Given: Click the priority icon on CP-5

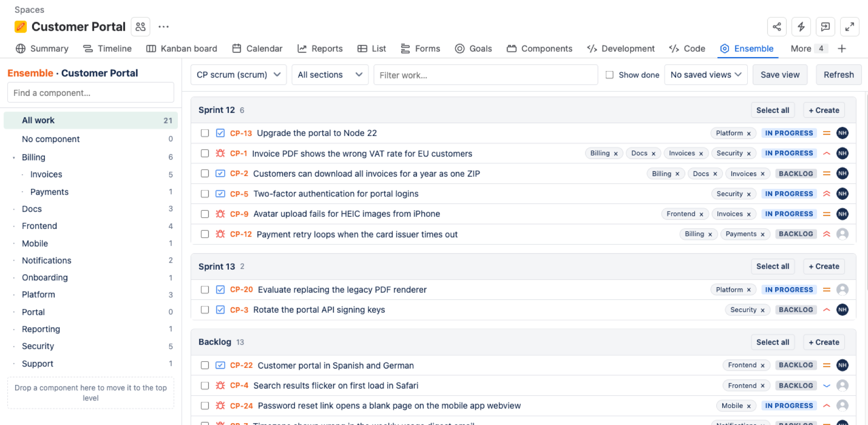Looking at the screenshot, I should click(826, 194).
